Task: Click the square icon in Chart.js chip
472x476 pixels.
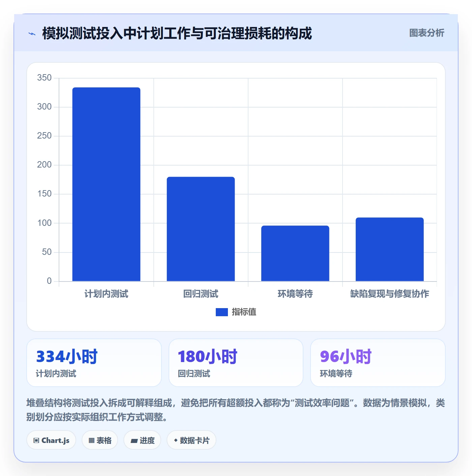Action: (36, 441)
